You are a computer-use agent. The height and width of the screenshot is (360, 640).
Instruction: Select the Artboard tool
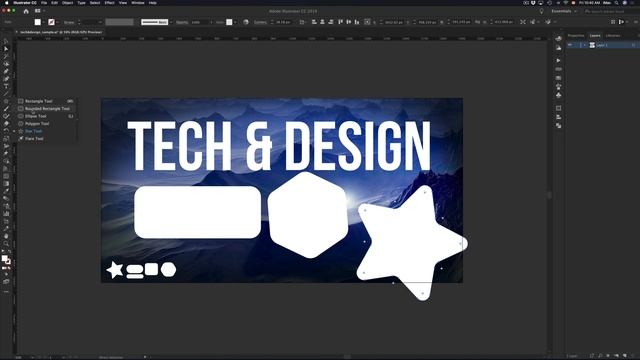(x=6, y=221)
